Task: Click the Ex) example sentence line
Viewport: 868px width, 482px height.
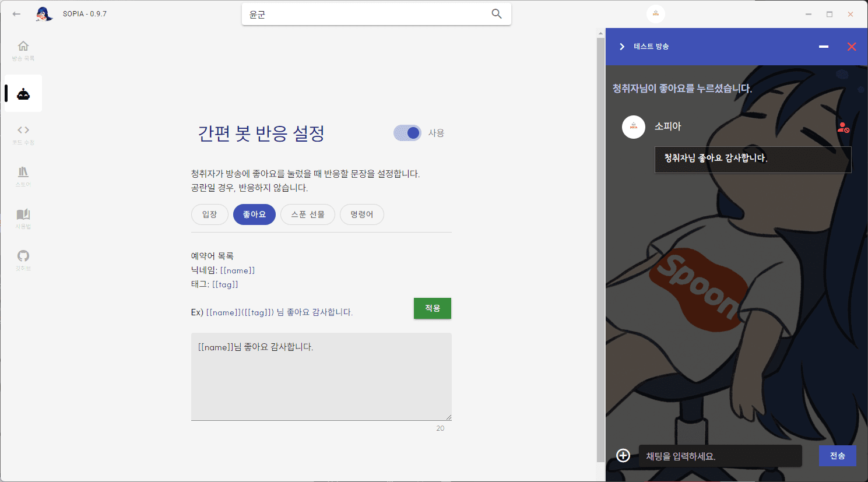Action: (x=272, y=312)
